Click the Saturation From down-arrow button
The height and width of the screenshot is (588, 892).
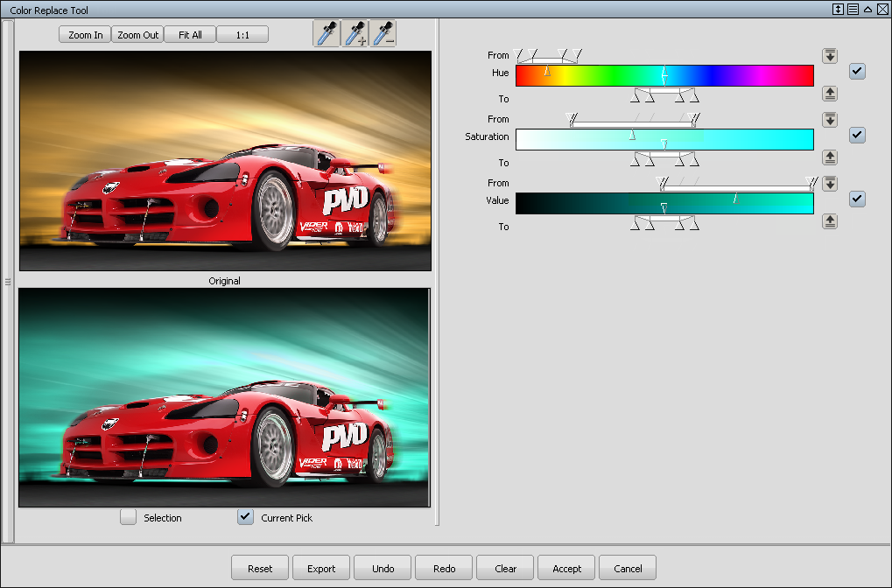click(x=830, y=120)
